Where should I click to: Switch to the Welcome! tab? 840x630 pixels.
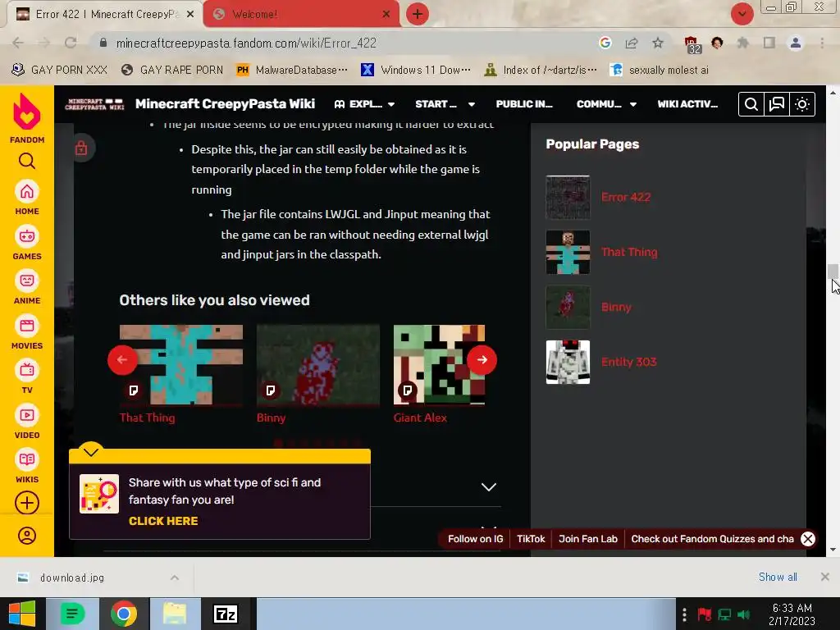(301, 14)
